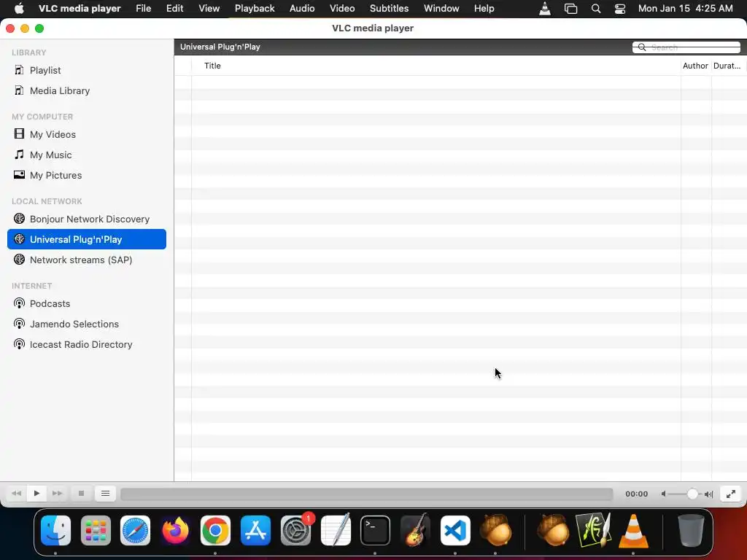Screen dimensions: 747x560
Task: Open Terminal from the Dock
Action: pyautogui.click(x=376, y=531)
